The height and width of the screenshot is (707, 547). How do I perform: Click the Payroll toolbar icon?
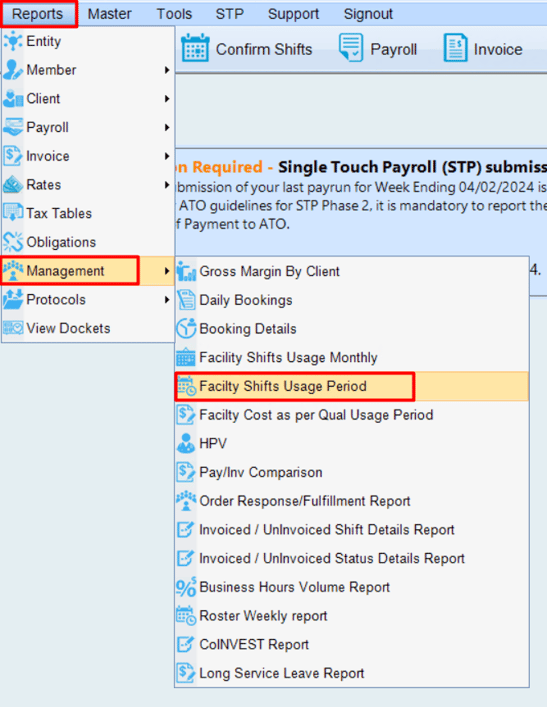[x=351, y=48]
